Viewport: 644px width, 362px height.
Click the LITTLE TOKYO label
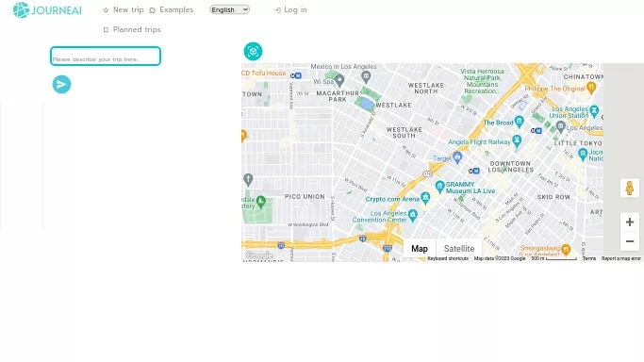(578, 143)
